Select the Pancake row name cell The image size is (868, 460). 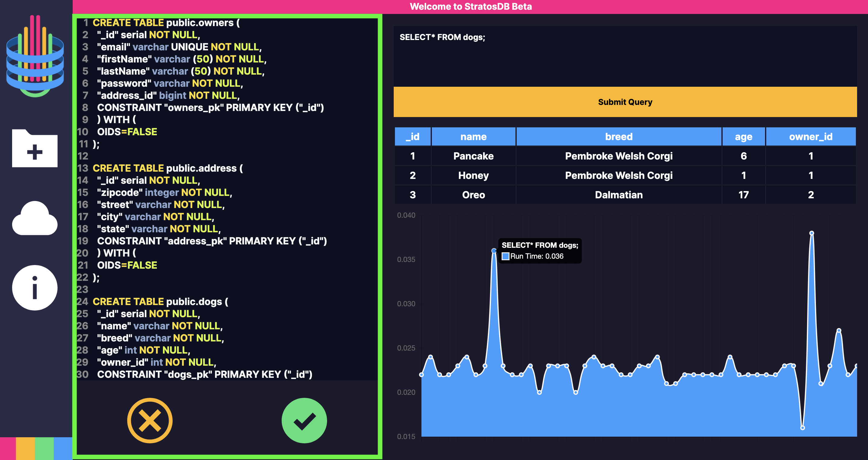pos(473,156)
